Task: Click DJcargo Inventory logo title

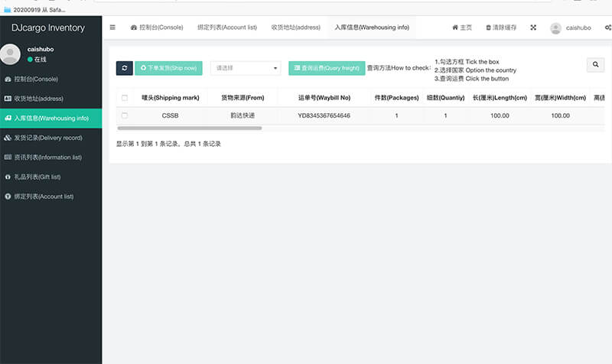Action: [48, 28]
